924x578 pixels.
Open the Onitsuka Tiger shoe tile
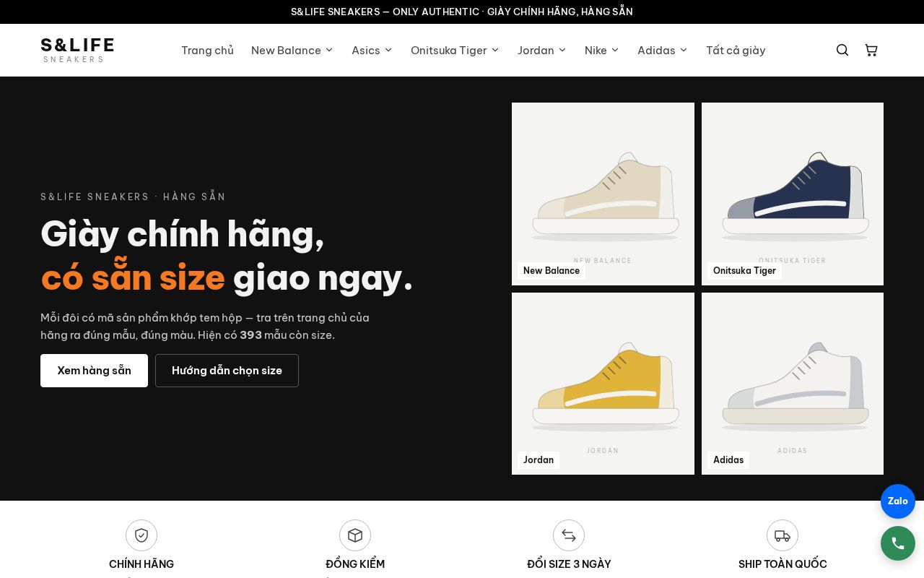[x=793, y=194]
